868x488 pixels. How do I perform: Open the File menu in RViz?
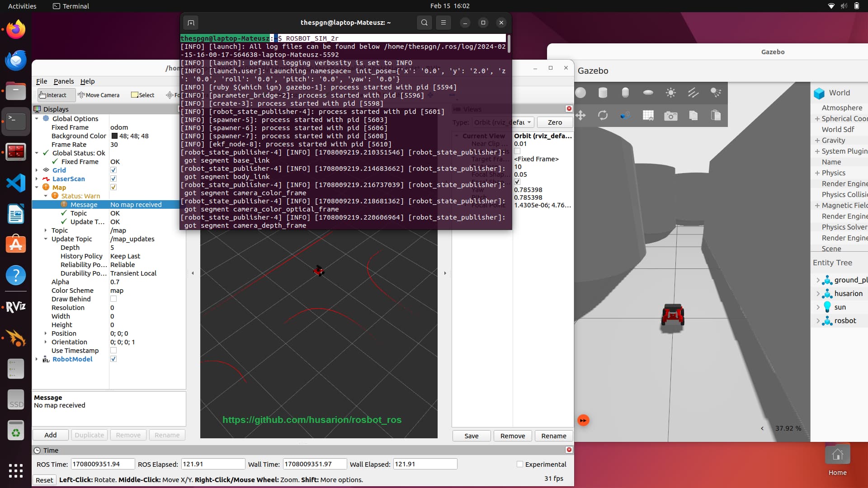41,81
